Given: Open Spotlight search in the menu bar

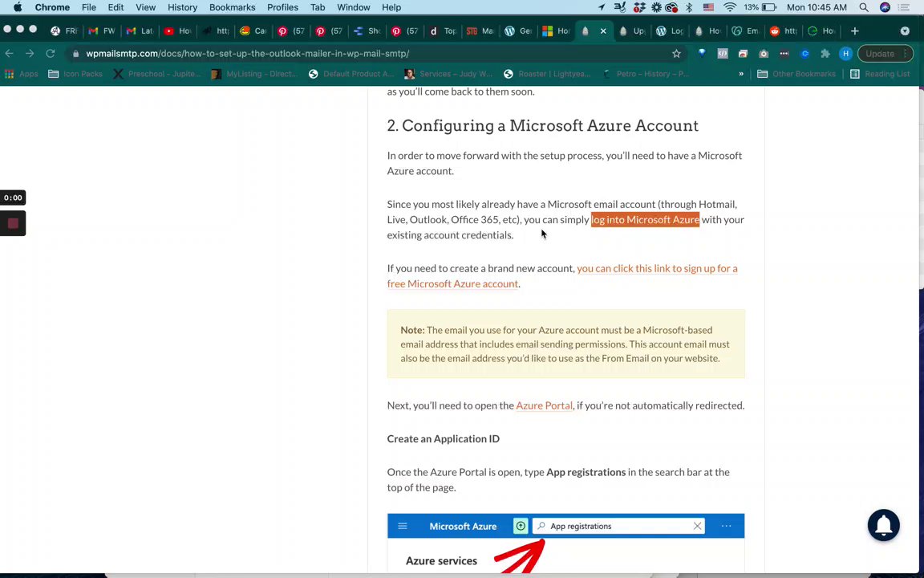Looking at the screenshot, I should click(863, 7).
